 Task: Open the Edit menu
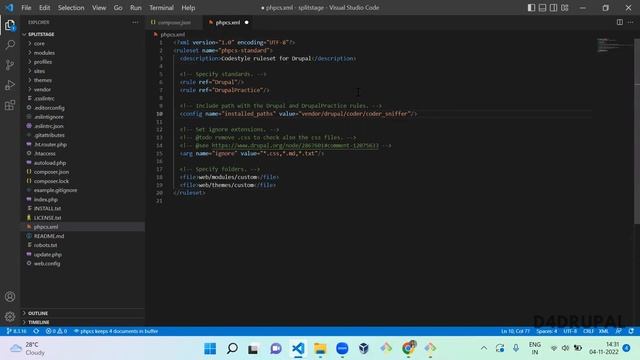coord(44,8)
